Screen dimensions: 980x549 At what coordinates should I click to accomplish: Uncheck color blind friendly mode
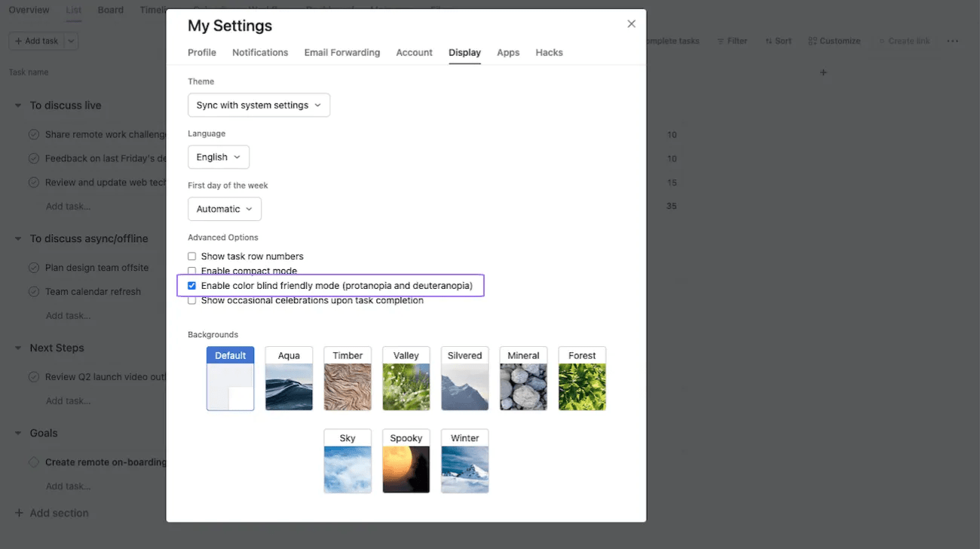pyautogui.click(x=191, y=286)
